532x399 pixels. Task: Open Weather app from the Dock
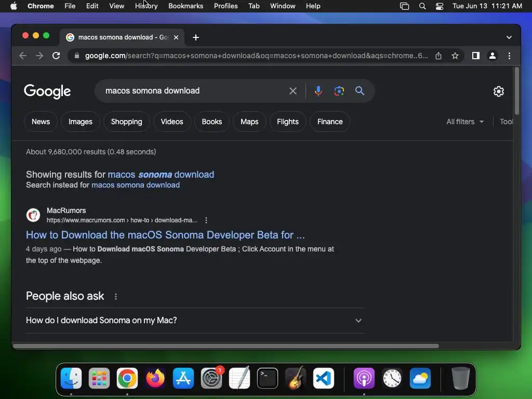coord(420,378)
